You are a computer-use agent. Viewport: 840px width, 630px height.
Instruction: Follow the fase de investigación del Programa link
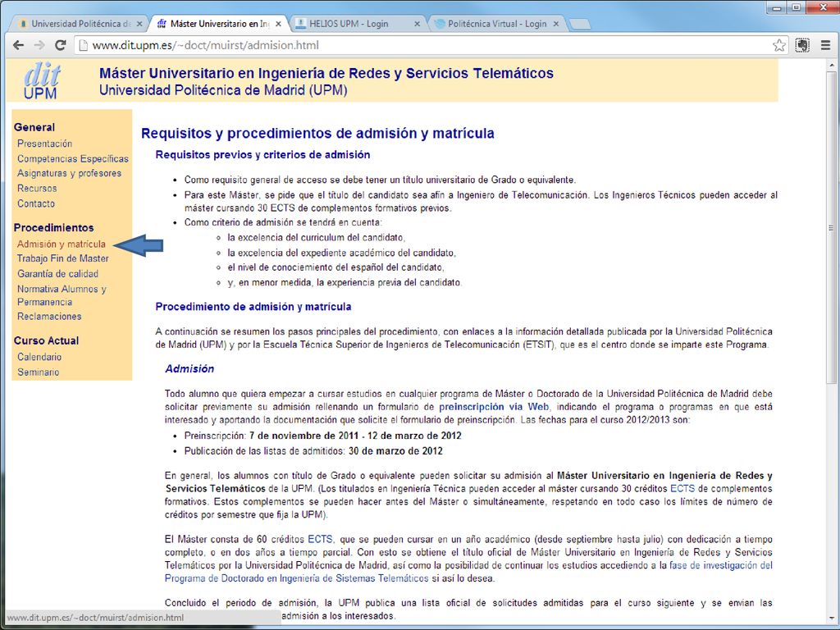[468, 572]
